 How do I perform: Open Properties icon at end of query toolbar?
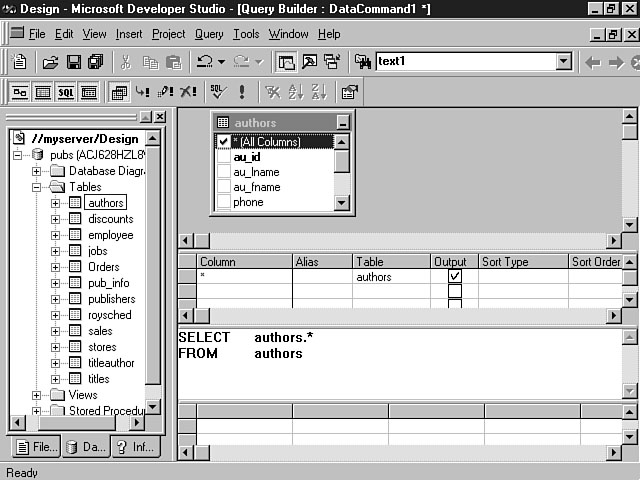click(x=349, y=92)
